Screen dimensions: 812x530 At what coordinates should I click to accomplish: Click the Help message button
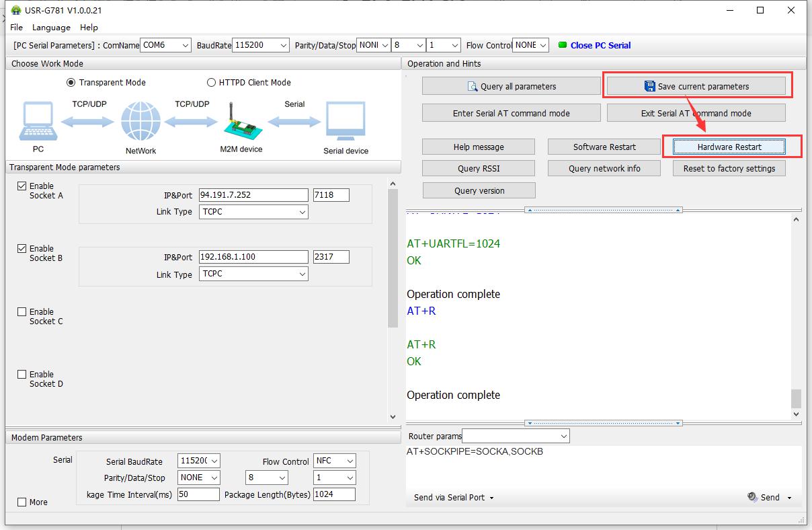point(479,147)
